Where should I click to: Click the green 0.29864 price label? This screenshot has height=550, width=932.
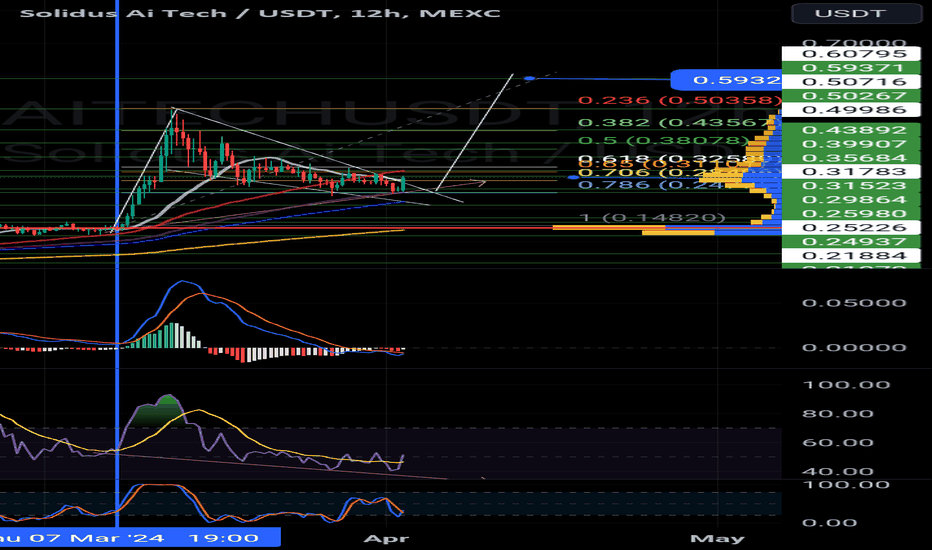[x=852, y=200]
